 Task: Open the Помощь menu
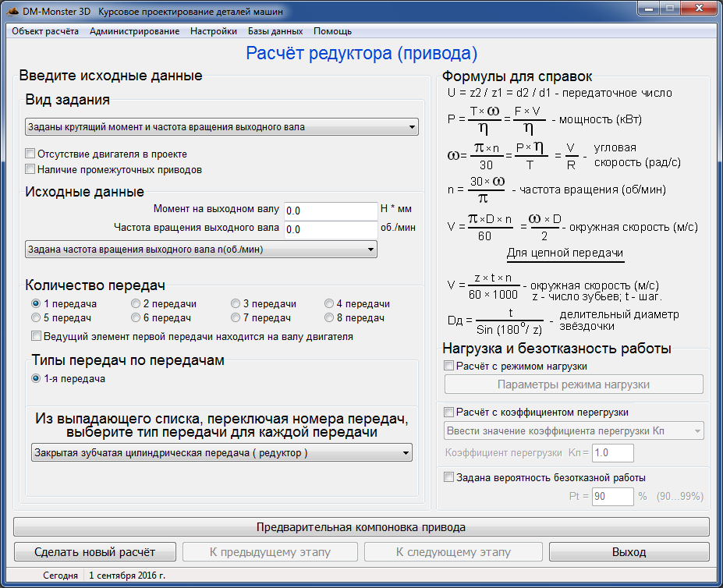click(332, 31)
